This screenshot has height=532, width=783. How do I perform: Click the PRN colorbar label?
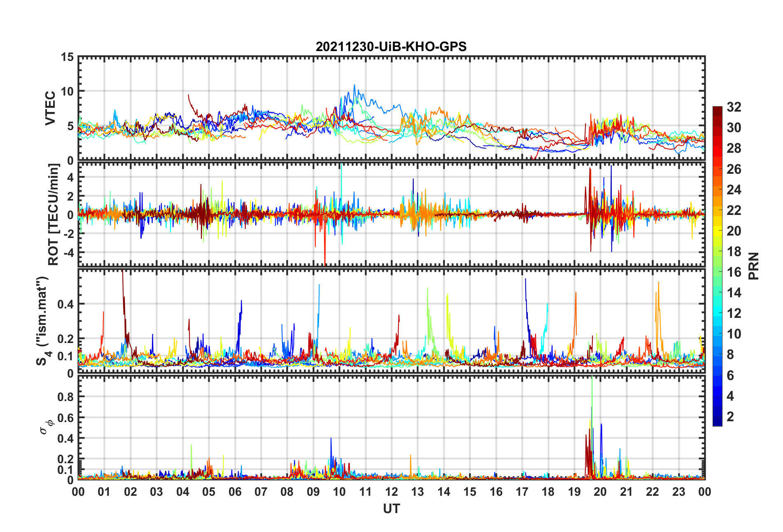pyautogui.click(x=753, y=266)
